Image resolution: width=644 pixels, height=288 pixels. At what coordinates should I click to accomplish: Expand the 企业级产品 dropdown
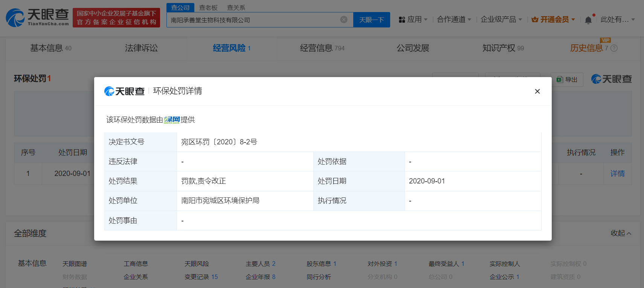(501, 20)
